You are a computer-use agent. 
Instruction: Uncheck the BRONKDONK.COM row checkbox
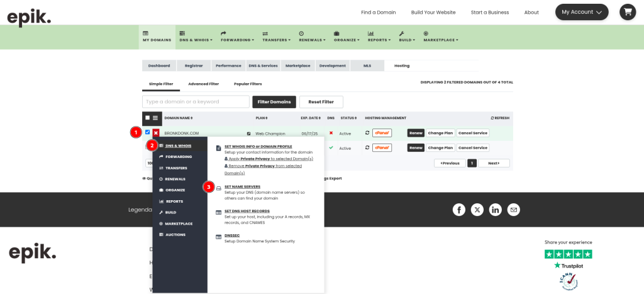click(147, 132)
